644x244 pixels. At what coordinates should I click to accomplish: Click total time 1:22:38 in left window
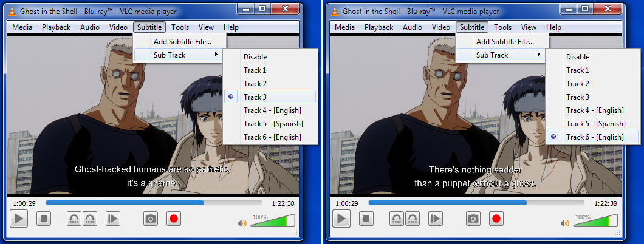pos(283,203)
